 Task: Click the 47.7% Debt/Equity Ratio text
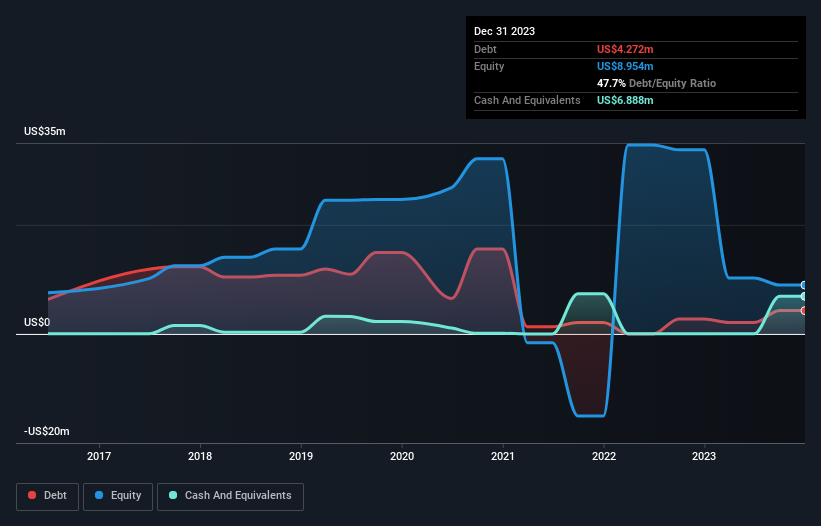pos(657,83)
